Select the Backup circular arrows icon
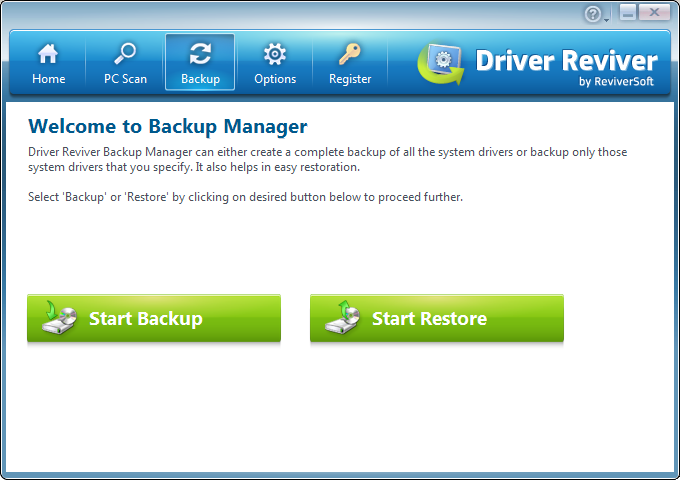Screen dimensions: 680x480 tap(200, 54)
